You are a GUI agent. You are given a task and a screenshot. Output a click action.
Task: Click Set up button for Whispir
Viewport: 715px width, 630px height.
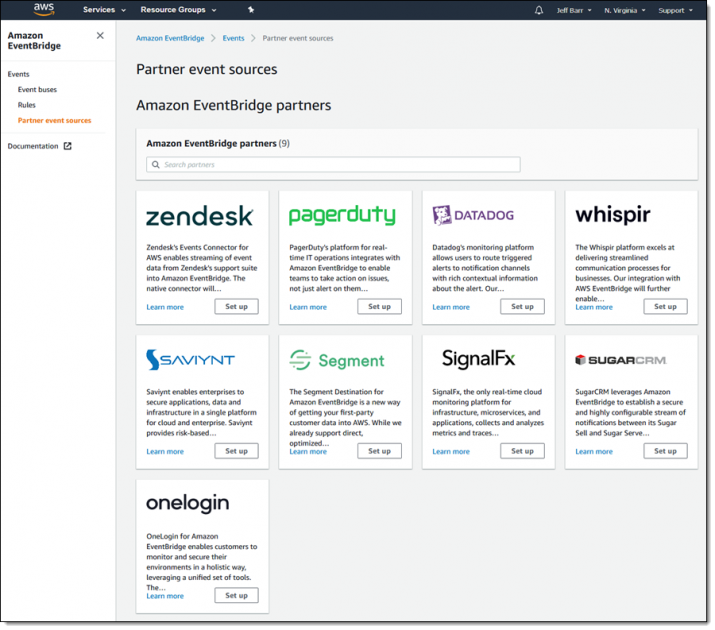(x=665, y=307)
